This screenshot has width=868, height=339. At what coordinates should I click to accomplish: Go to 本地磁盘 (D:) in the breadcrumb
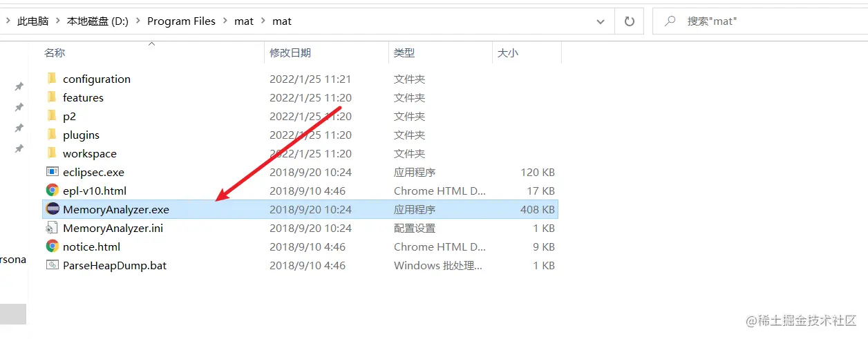point(98,21)
